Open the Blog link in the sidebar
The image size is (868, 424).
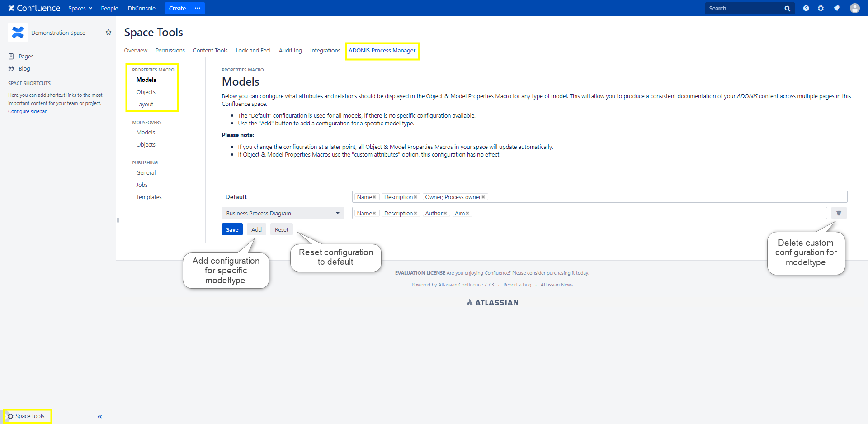coord(24,69)
